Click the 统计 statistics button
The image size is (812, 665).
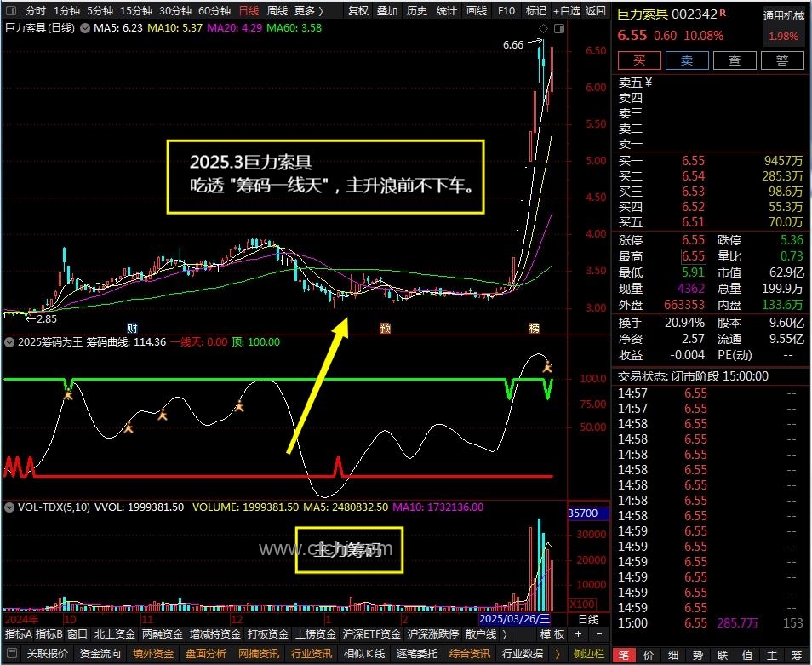(446, 11)
